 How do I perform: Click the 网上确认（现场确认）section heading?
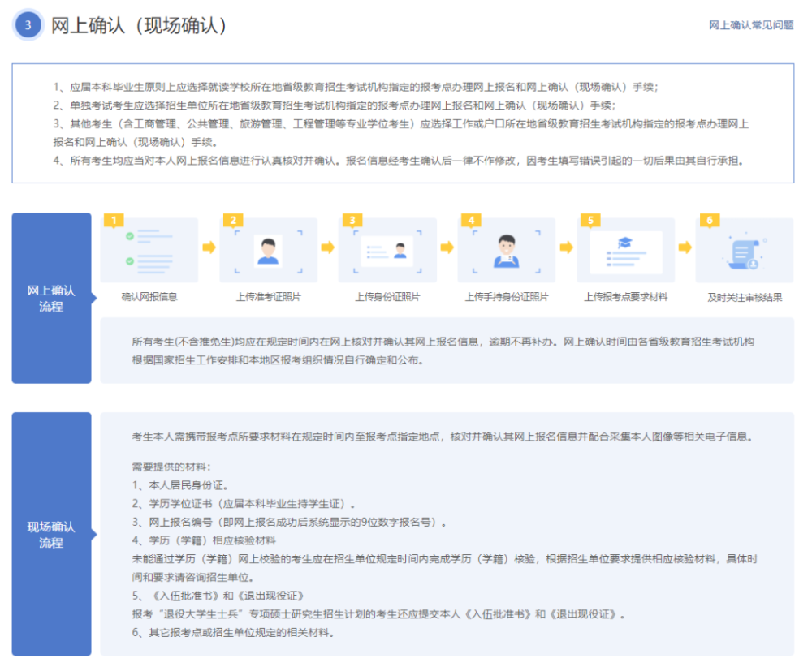[x=139, y=25]
